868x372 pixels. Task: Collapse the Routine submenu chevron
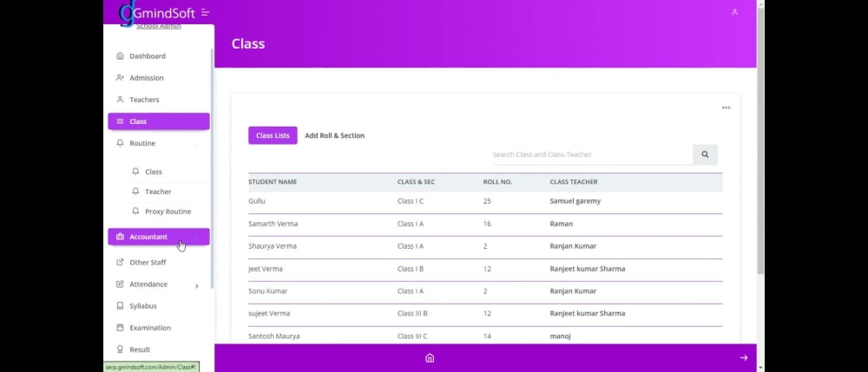pyautogui.click(x=197, y=144)
